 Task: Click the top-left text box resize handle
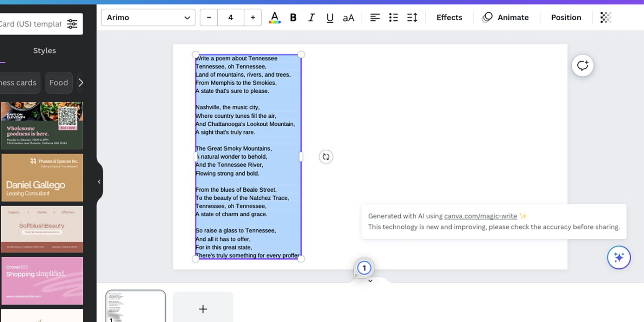(195, 55)
